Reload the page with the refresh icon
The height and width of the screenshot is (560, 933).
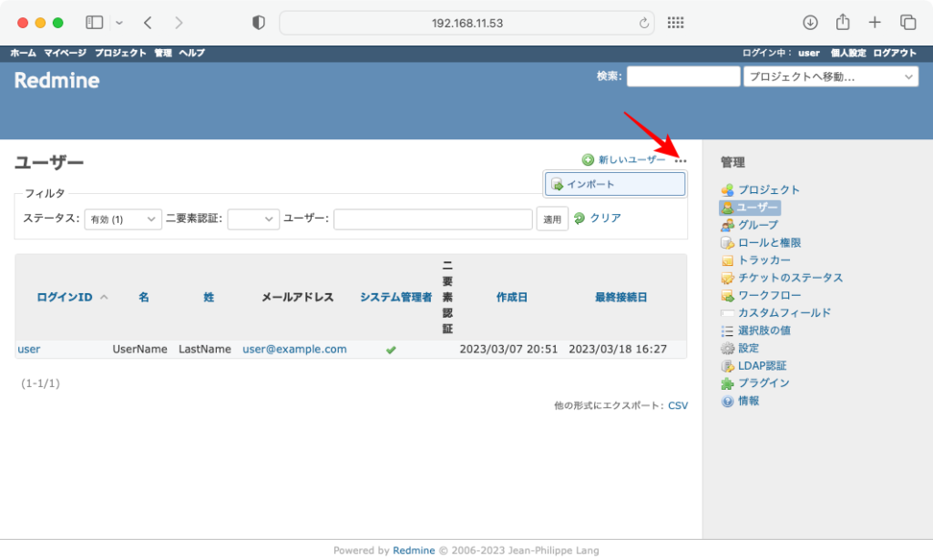pos(644,23)
